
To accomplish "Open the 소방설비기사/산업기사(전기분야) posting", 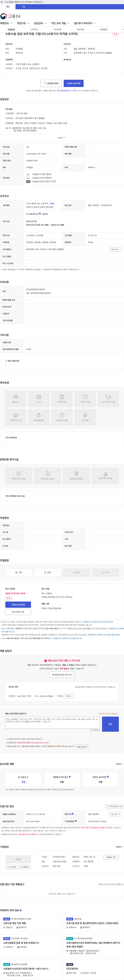I will click(x=26, y=969).
